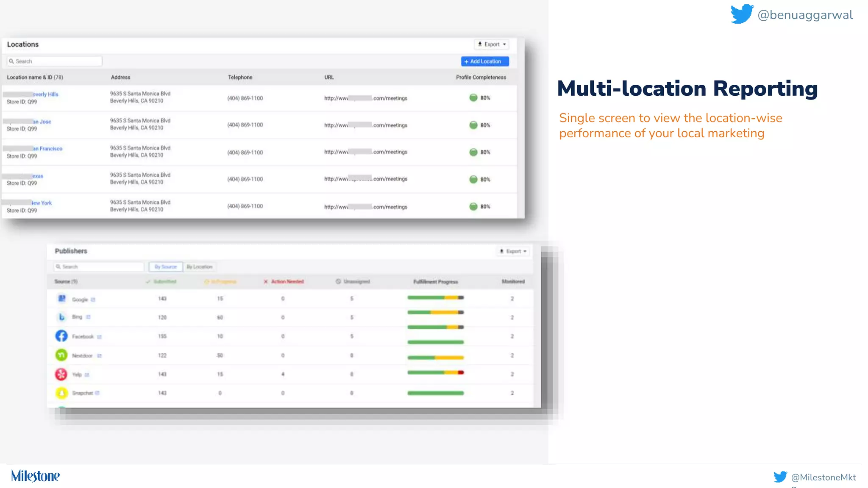This screenshot has width=868, height=488.
Task: Open external link icon beside Bing
Action: pos(88,317)
